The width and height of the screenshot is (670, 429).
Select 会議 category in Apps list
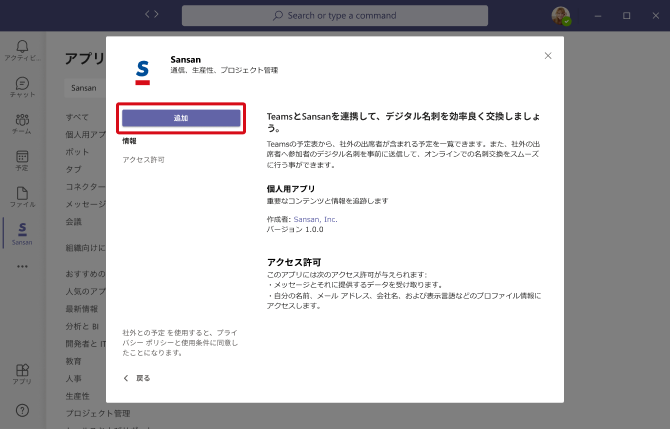(73, 222)
